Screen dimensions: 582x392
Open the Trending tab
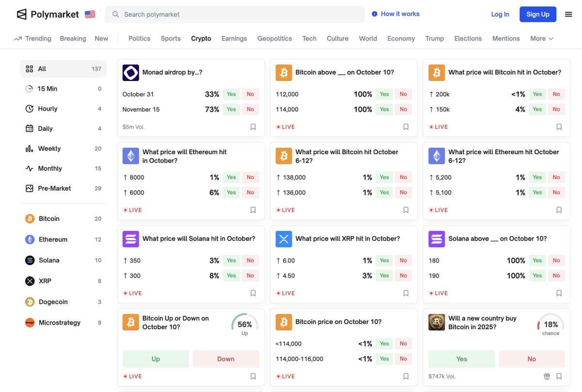[33, 38]
